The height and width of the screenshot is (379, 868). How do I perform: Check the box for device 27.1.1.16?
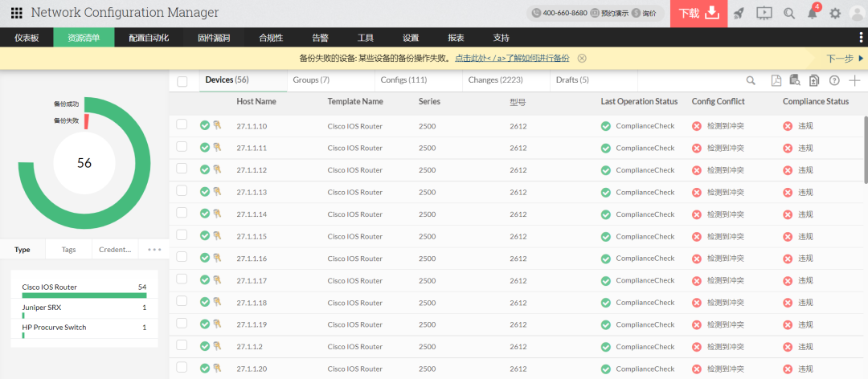tap(182, 257)
